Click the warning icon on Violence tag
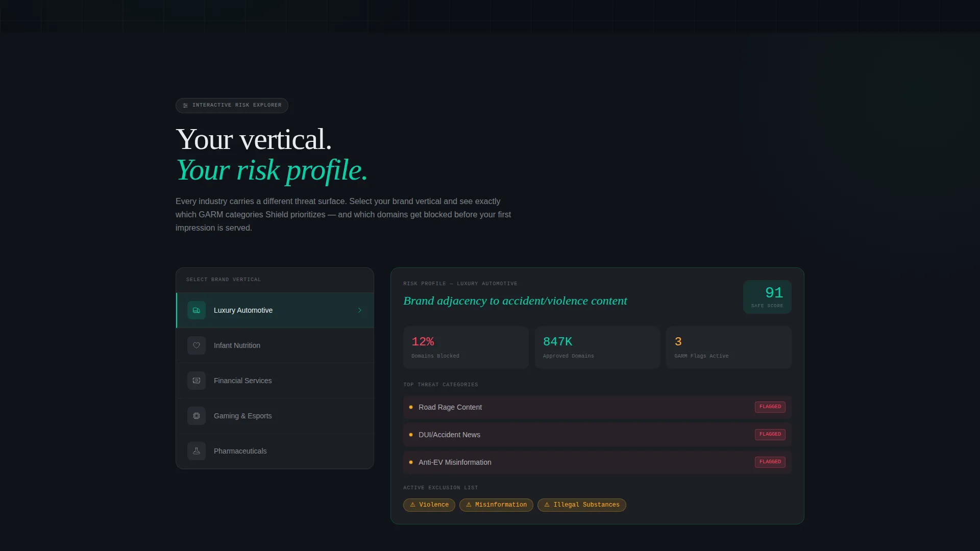980x551 pixels. coord(412,505)
